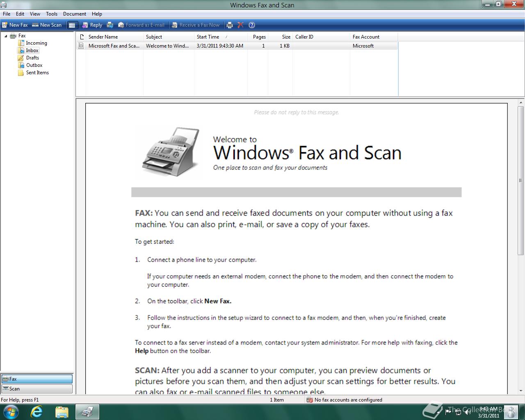This screenshot has width=525, height=420.
Task: Sort by the Size column header
Action: click(x=280, y=37)
